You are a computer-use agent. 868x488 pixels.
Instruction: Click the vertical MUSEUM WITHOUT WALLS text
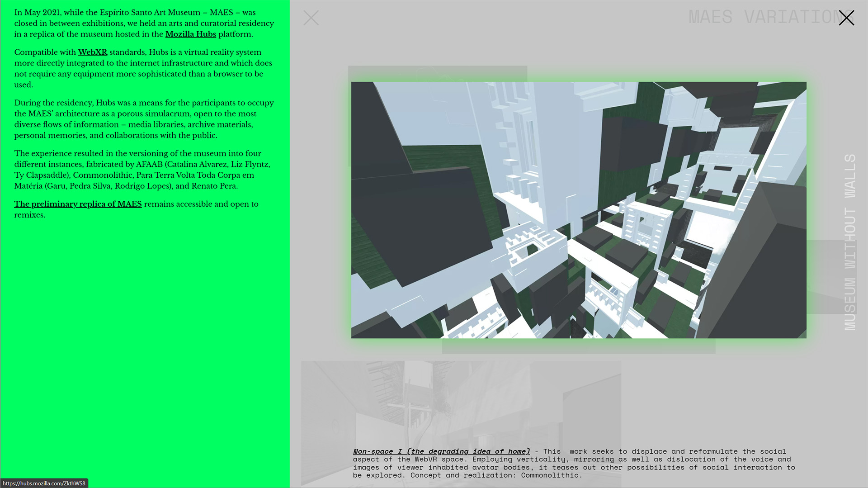coord(850,242)
